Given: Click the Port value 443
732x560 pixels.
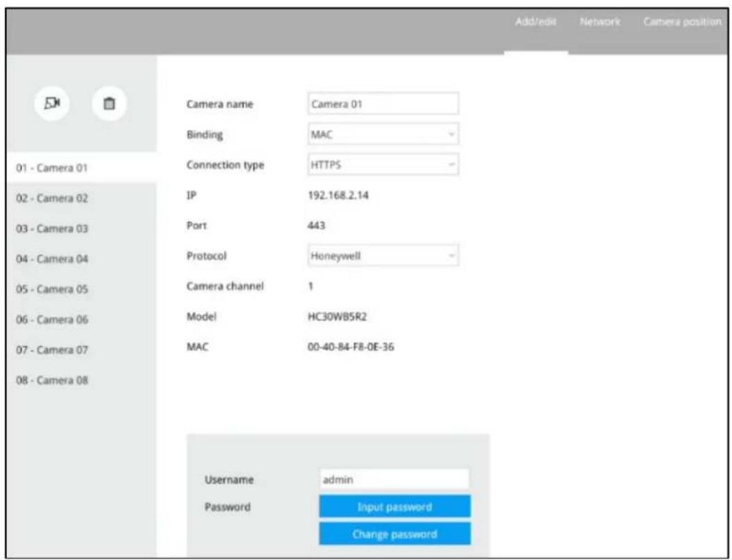Looking at the screenshot, I should tap(316, 226).
